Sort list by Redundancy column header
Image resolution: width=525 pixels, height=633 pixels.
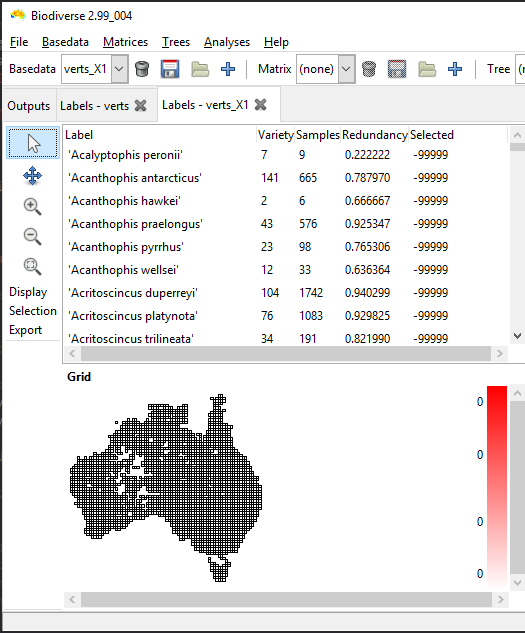pyautogui.click(x=375, y=135)
